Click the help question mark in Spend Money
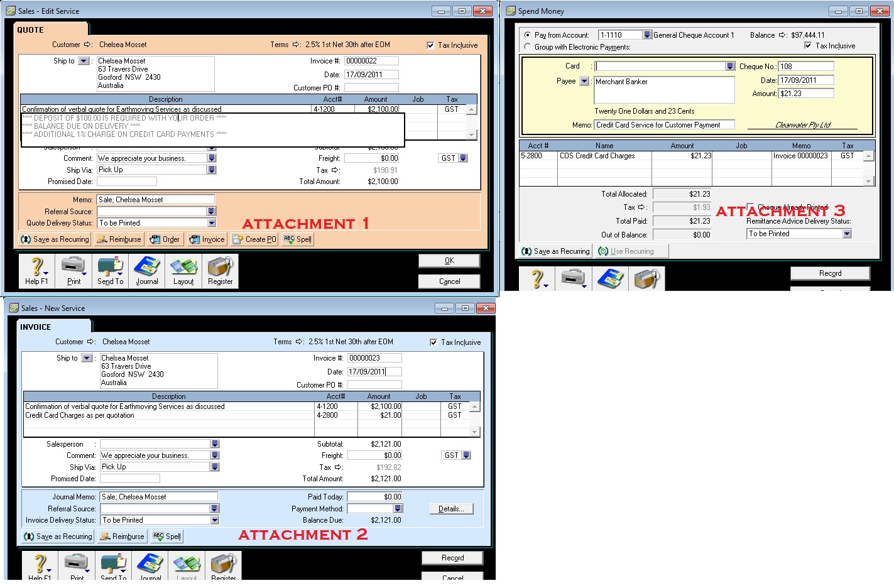This screenshot has height=588, width=894. [x=537, y=279]
